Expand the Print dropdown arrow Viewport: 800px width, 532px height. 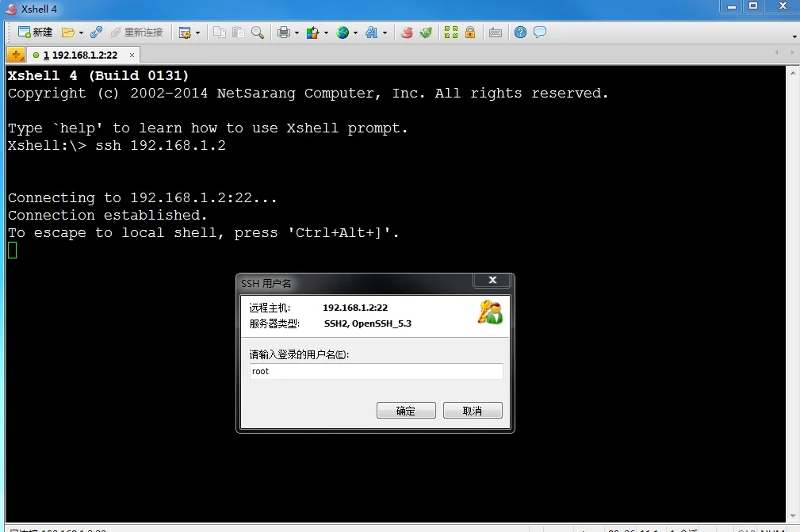pos(297,33)
